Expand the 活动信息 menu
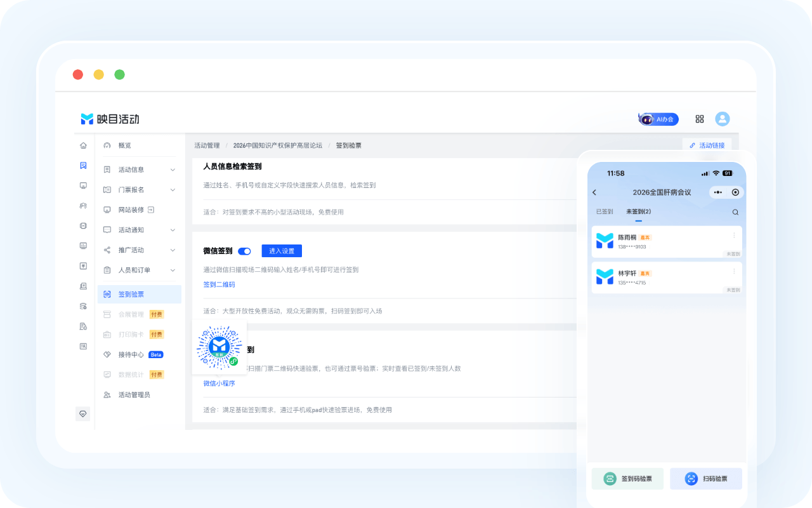812x508 pixels. [x=139, y=170]
